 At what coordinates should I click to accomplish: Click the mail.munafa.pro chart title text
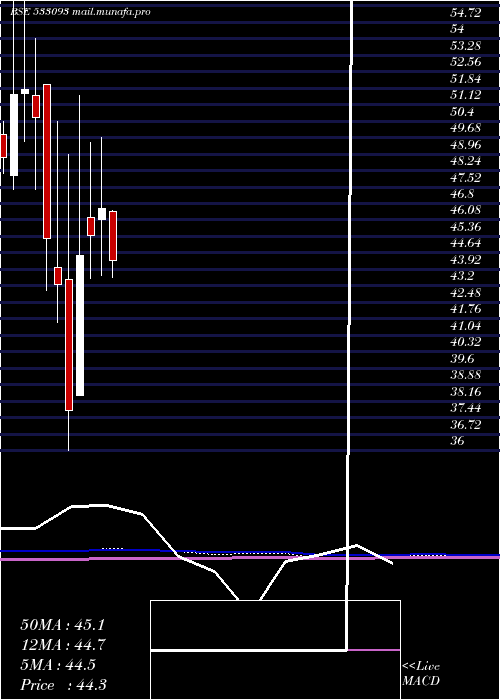111,12
